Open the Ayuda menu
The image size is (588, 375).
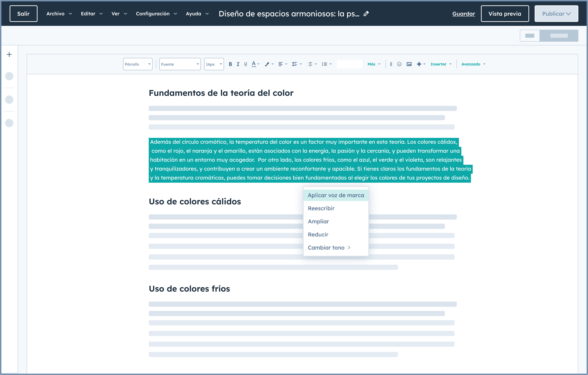197,14
